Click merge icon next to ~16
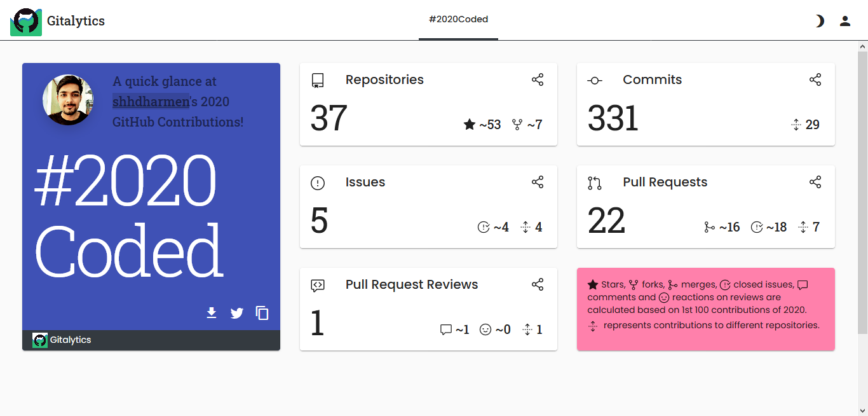The image size is (868, 416). pyautogui.click(x=709, y=227)
